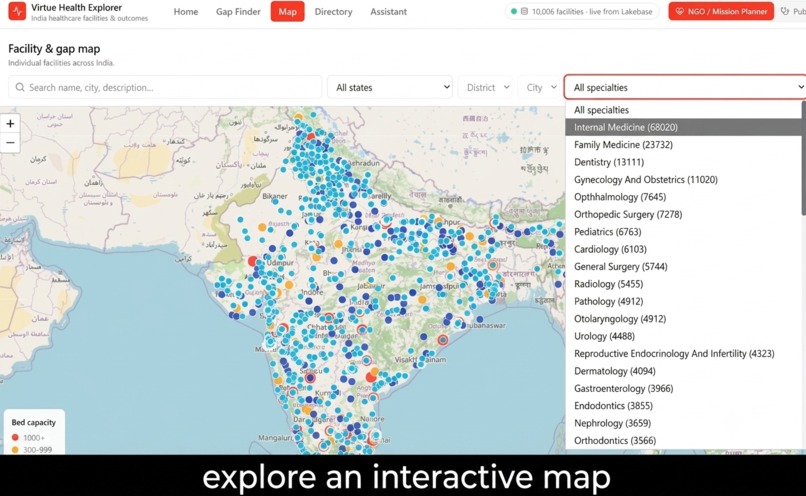Open the Gap Finder tab
Image resolution: width=806 pixels, height=496 pixels.
[x=238, y=11]
